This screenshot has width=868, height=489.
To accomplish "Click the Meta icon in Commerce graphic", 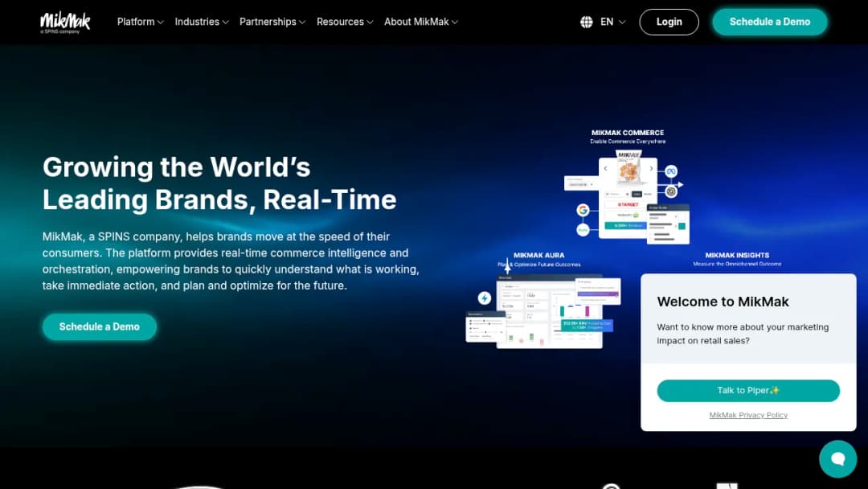I will coord(671,171).
